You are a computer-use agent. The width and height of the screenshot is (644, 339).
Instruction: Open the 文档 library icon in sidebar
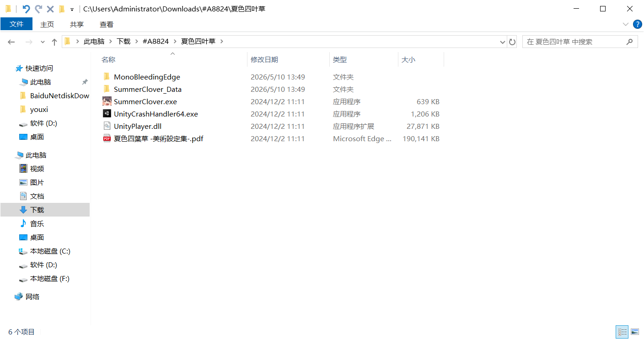(23, 196)
